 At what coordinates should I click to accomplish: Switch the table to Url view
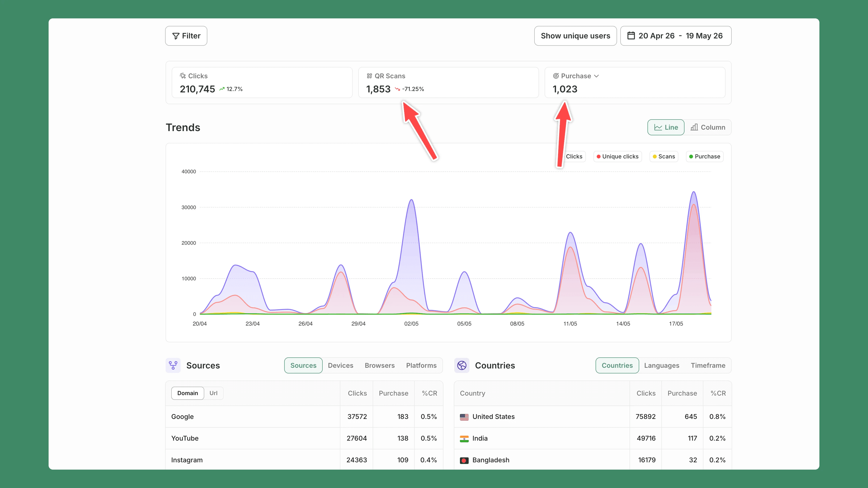(213, 393)
